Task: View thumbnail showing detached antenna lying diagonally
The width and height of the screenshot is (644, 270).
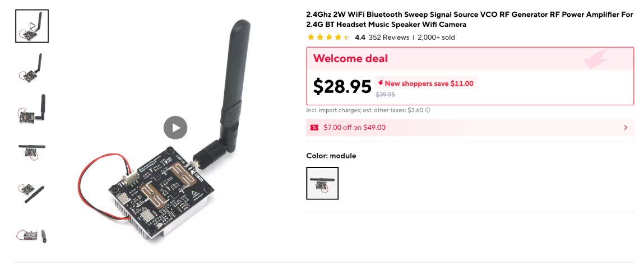Action: (32, 192)
